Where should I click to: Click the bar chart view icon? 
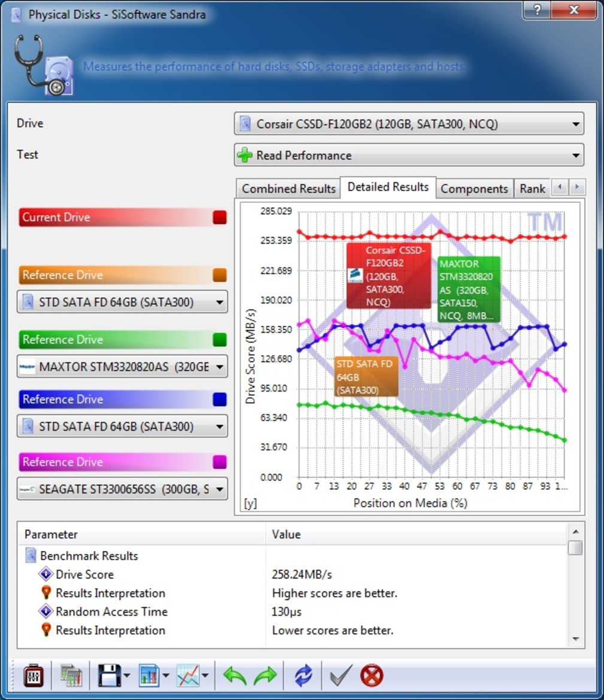[148, 676]
